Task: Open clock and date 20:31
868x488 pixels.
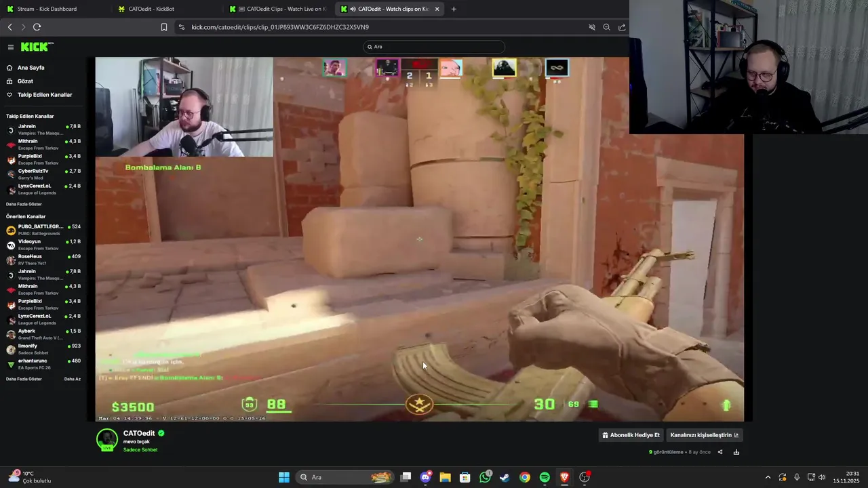Action: tap(847, 477)
